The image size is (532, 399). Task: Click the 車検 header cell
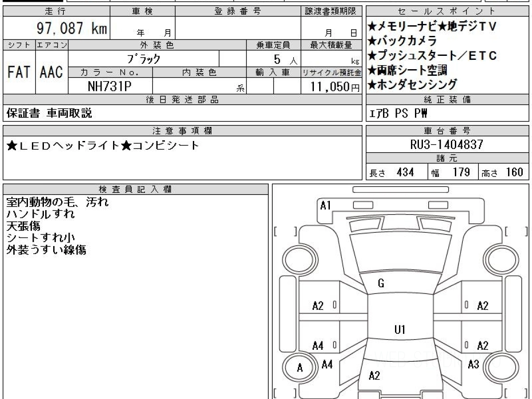coord(142,12)
